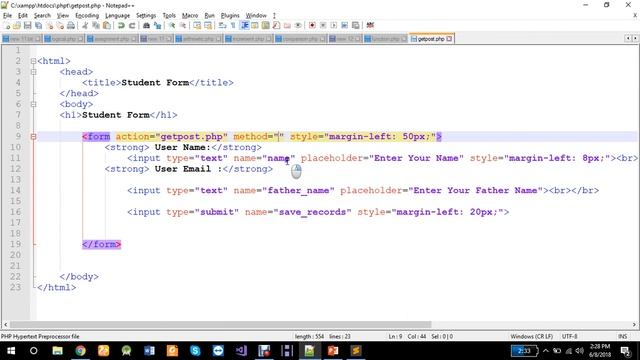This screenshot has height=360, width=640.
Task: Collapse the body block on line 6
Action: [33, 104]
